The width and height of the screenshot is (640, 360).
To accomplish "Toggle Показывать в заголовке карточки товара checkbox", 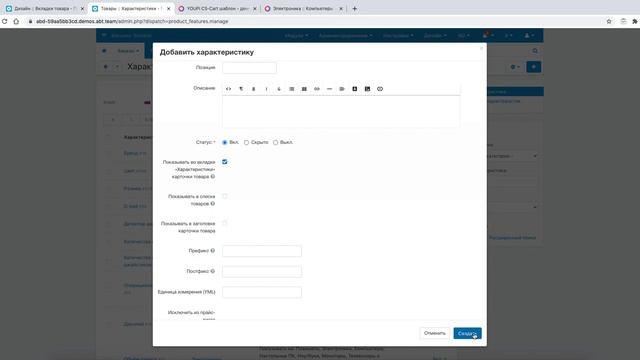I will point(224,223).
